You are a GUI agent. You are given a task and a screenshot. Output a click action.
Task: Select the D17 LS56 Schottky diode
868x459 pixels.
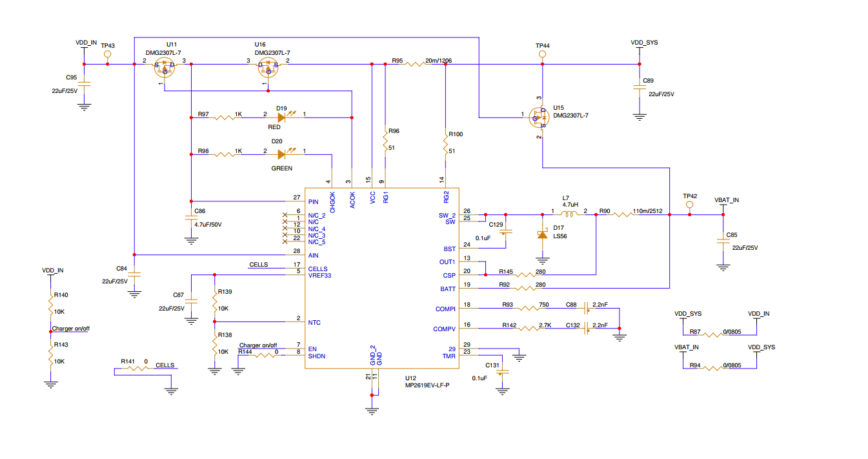pos(543,235)
